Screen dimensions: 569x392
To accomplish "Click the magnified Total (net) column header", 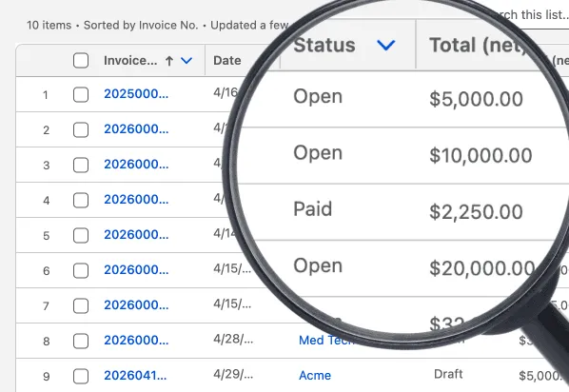I will pos(478,45).
